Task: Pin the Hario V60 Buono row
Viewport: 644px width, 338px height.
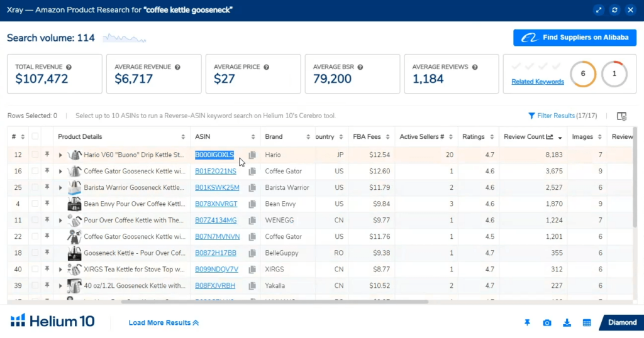Action: tap(47, 154)
